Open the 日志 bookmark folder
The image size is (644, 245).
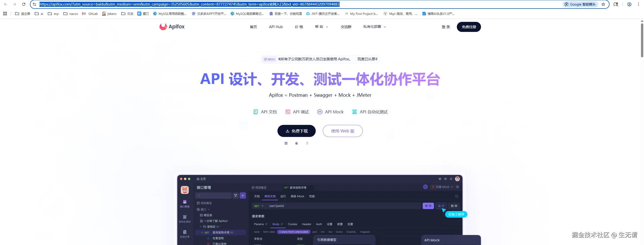127,14
